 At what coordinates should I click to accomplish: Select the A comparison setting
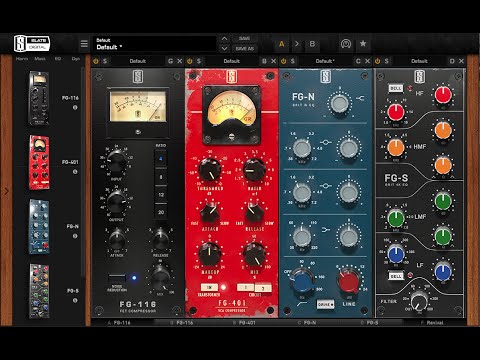tap(282, 44)
